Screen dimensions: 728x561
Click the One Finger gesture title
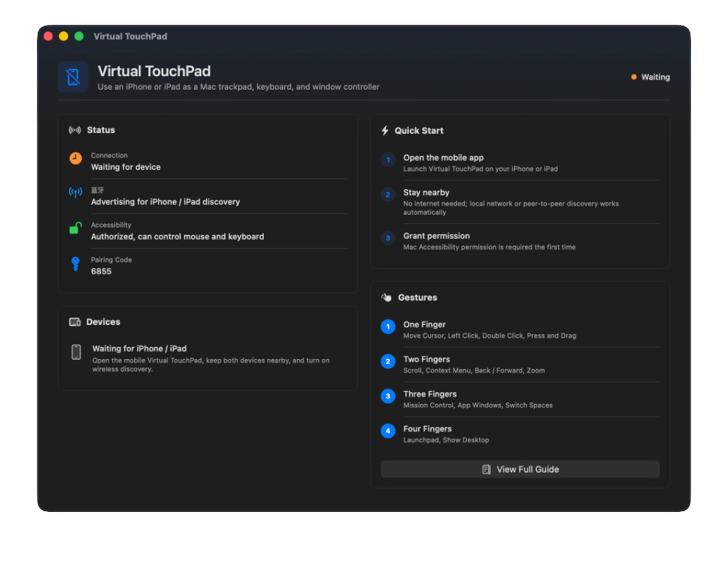(x=424, y=325)
